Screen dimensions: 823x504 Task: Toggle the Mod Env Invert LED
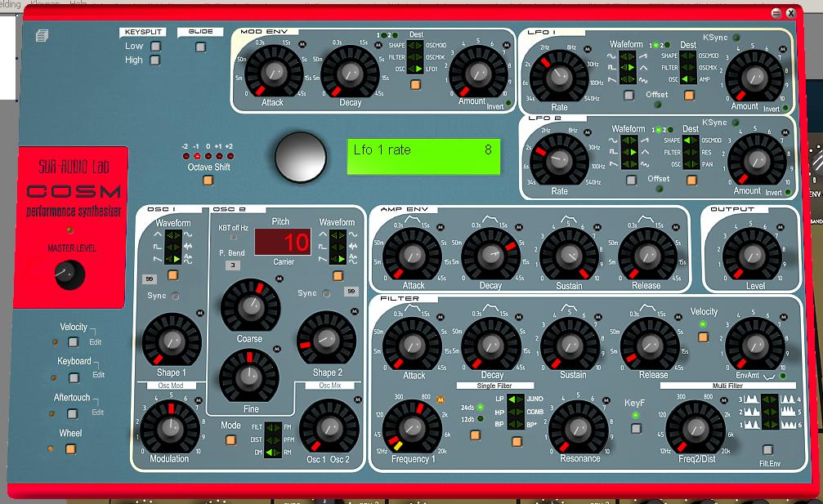508,103
